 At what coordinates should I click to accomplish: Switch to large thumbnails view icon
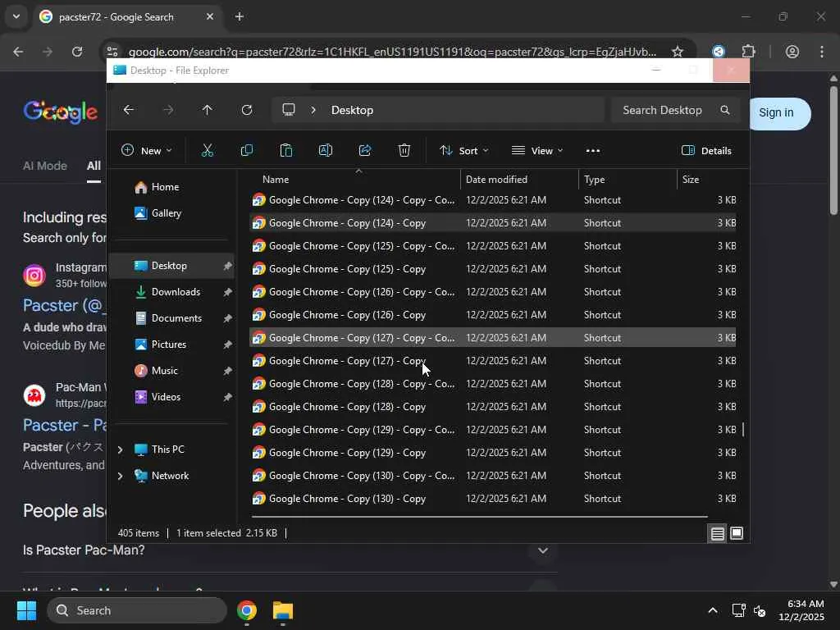tap(737, 533)
